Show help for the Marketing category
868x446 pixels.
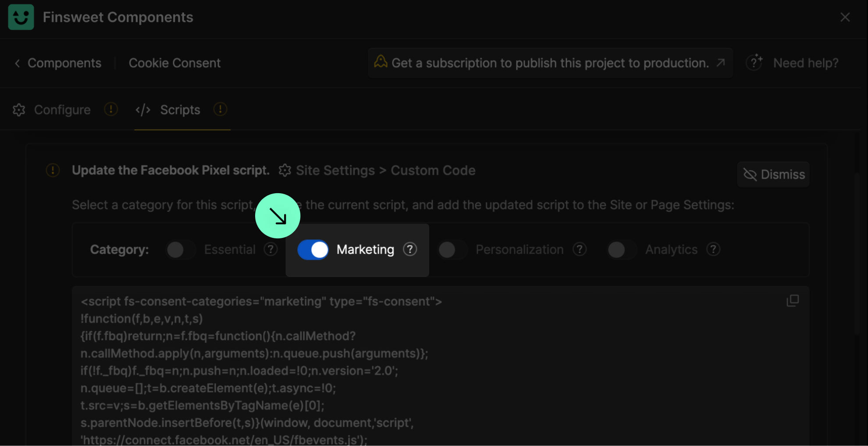point(410,249)
